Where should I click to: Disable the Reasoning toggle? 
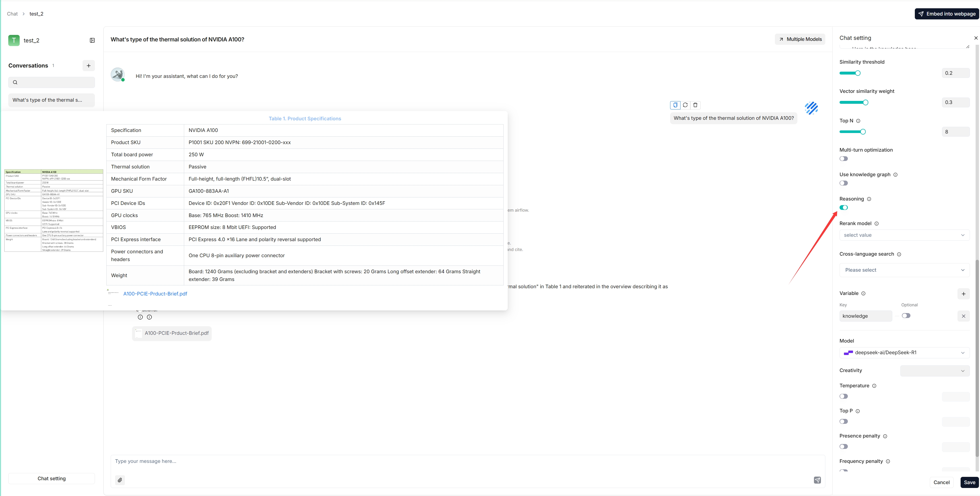pos(843,208)
